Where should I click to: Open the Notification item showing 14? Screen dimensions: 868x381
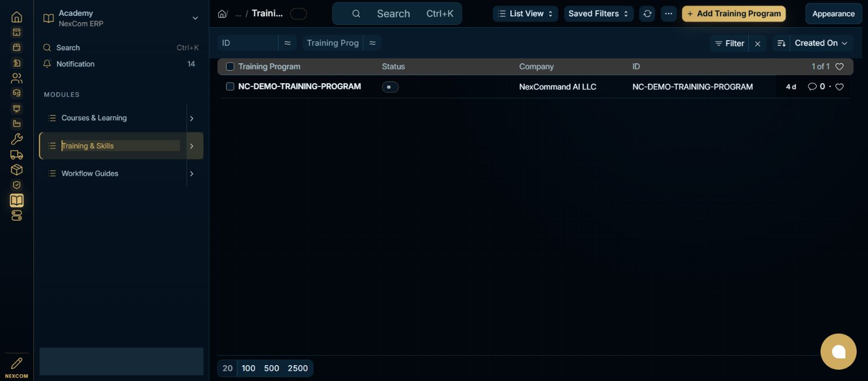[121, 64]
